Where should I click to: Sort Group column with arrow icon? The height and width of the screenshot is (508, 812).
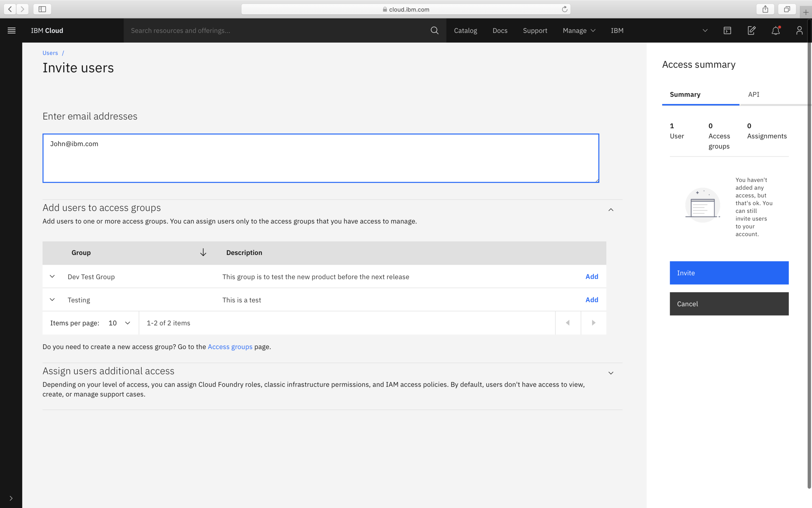(x=203, y=253)
